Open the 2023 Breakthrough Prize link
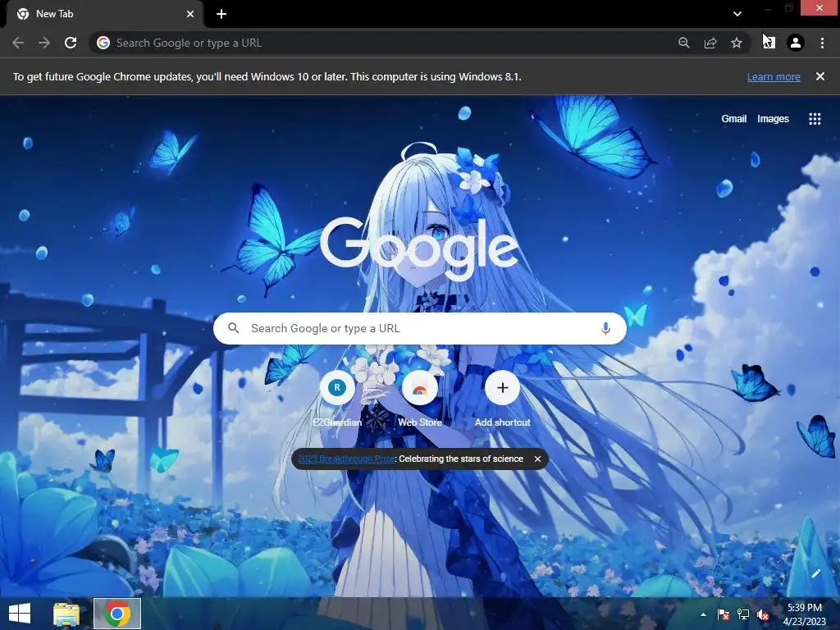840x630 pixels. pyautogui.click(x=346, y=459)
